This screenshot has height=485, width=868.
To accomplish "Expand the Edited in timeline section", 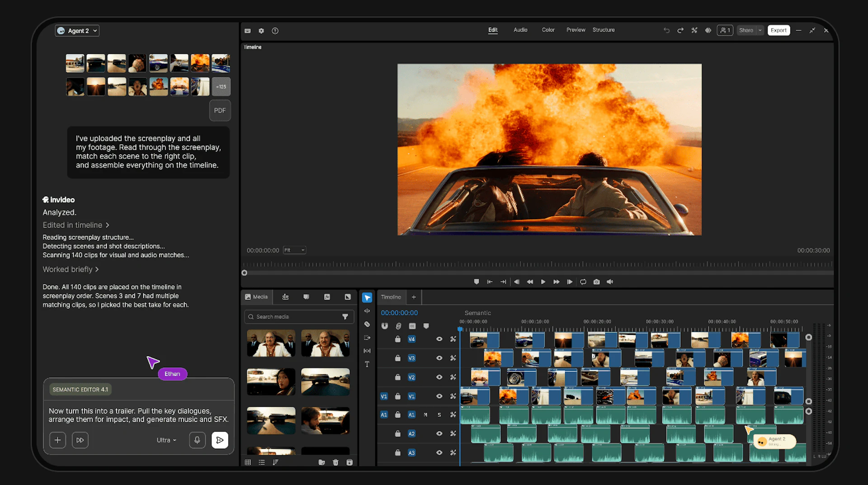I will [76, 225].
